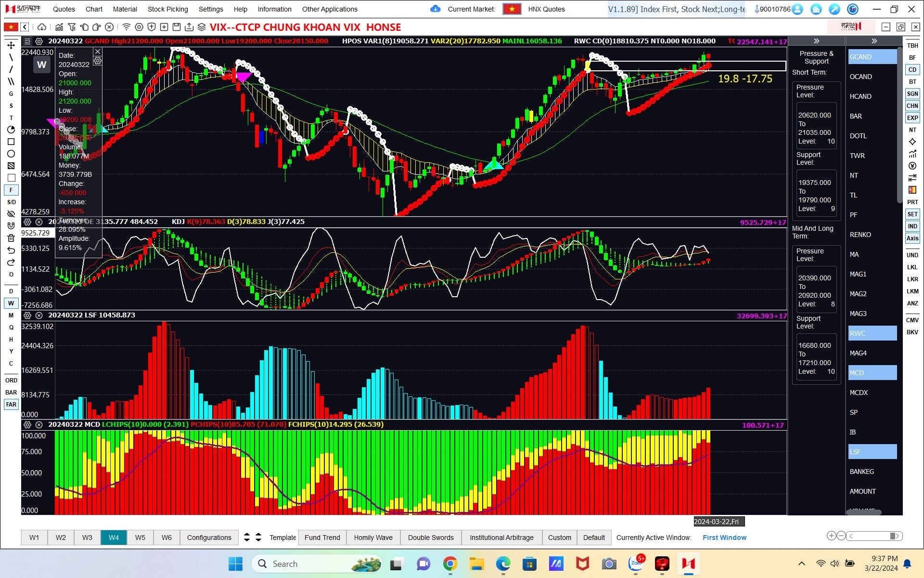Click the share/export upload icon
This screenshot has width=924, height=578.
(x=189, y=27)
